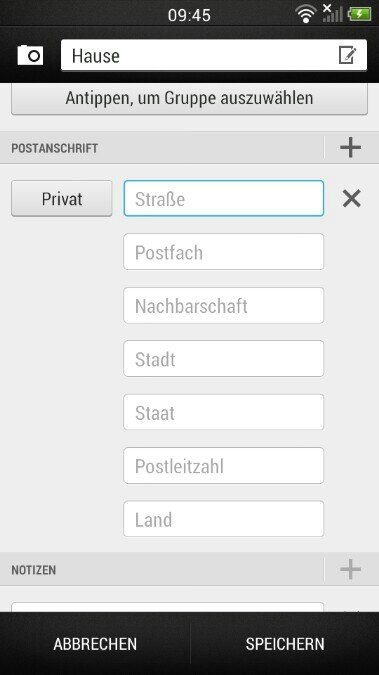Tap the battery charging icon
This screenshot has height=675, width=379.
[360, 14]
